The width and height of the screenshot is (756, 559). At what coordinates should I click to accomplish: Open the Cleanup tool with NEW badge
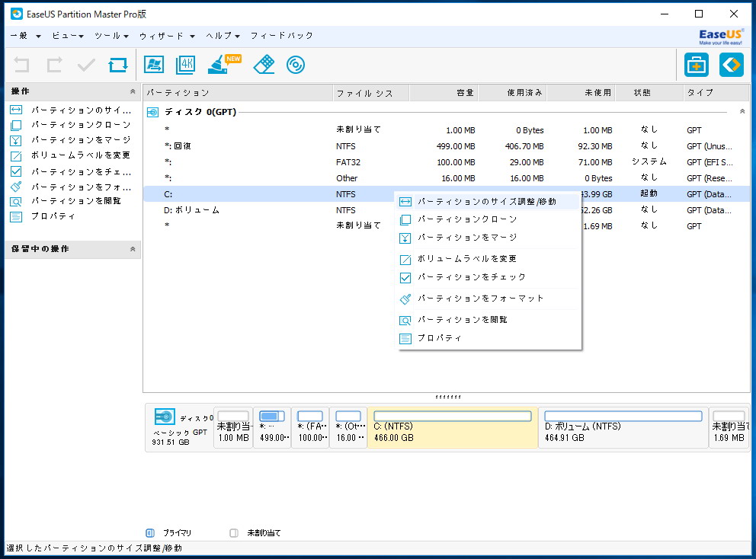click(224, 65)
